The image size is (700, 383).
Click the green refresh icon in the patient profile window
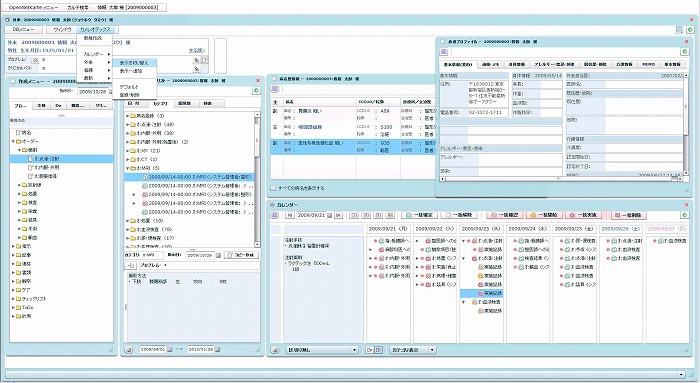coord(684,52)
